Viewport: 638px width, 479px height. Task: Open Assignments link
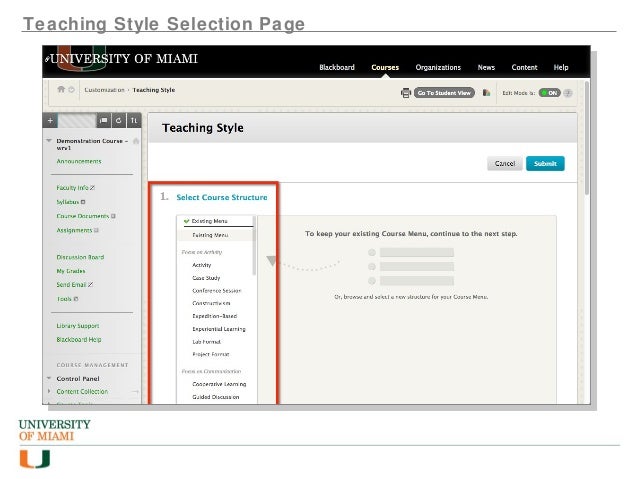74,230
